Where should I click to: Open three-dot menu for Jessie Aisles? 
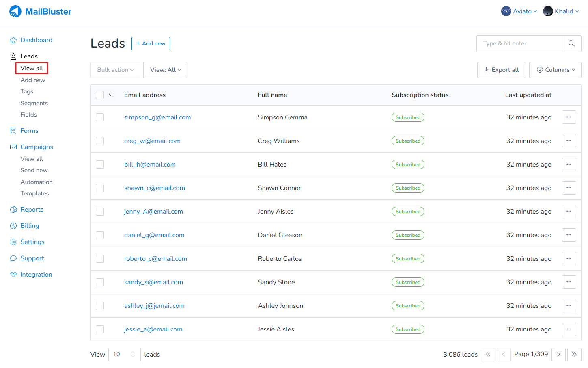click(x=569, y=329)
